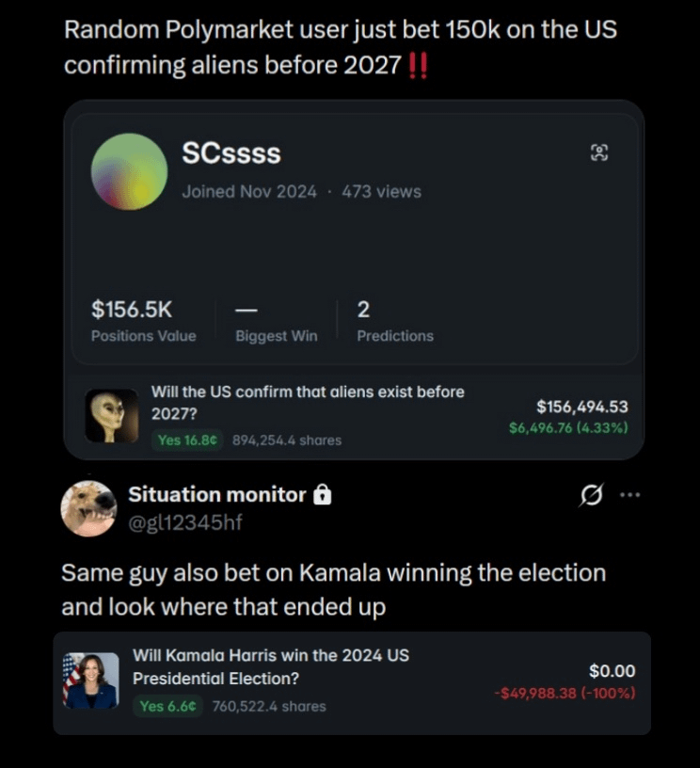Image resolution: width=700 pixels, height=768 pixels.
Task: Open the Grok slashed-circle icon
Action: tap(593, 495)
